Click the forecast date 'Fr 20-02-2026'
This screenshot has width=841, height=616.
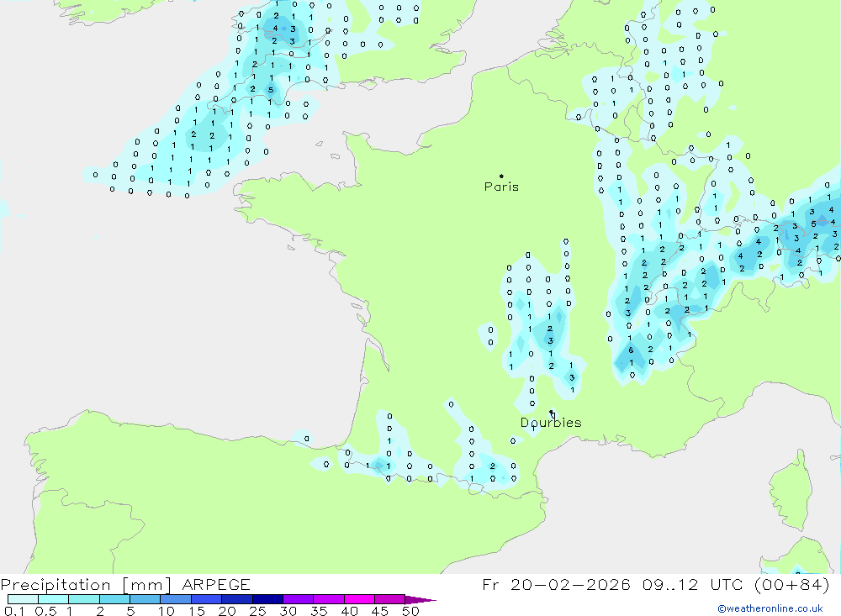coord(556,584)
